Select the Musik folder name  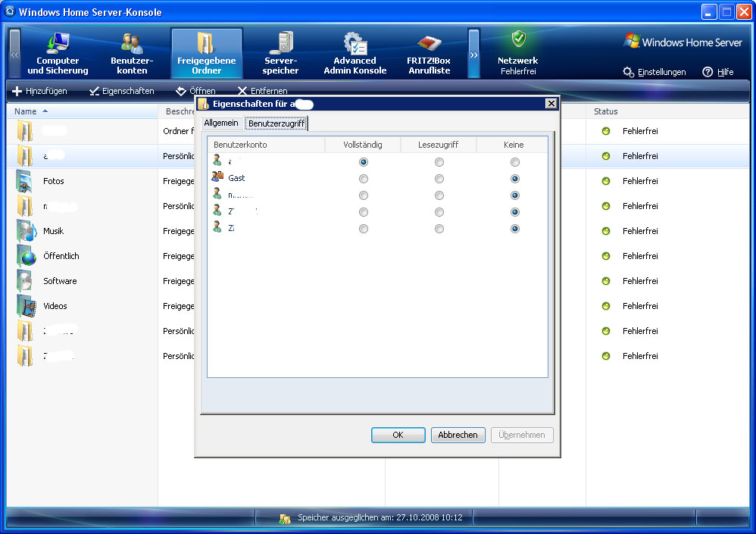click(54, 231)
